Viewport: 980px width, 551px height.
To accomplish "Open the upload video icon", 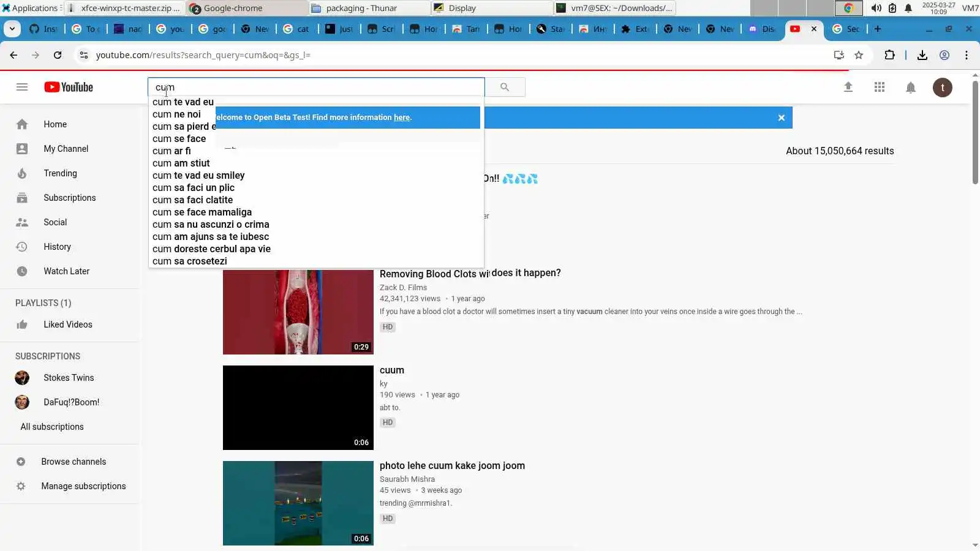I will click(x=848, y=88).
